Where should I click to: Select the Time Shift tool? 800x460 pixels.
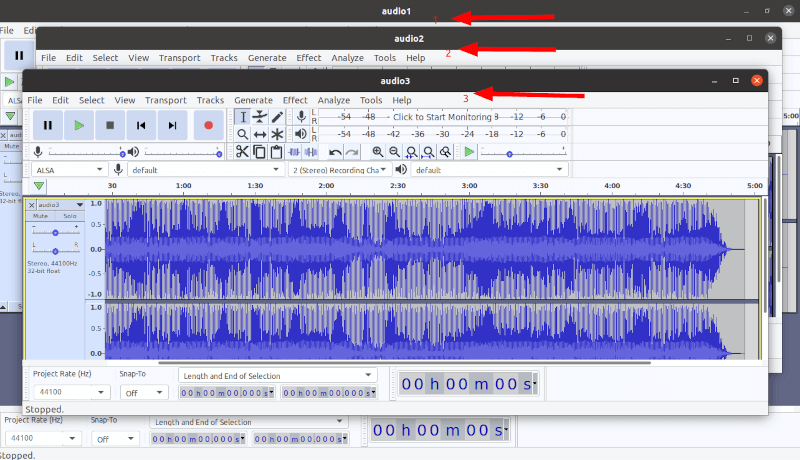(260, 134)
